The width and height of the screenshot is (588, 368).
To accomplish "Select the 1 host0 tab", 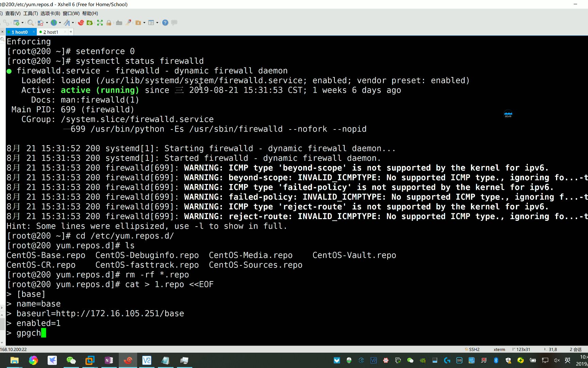I will 19,32.
